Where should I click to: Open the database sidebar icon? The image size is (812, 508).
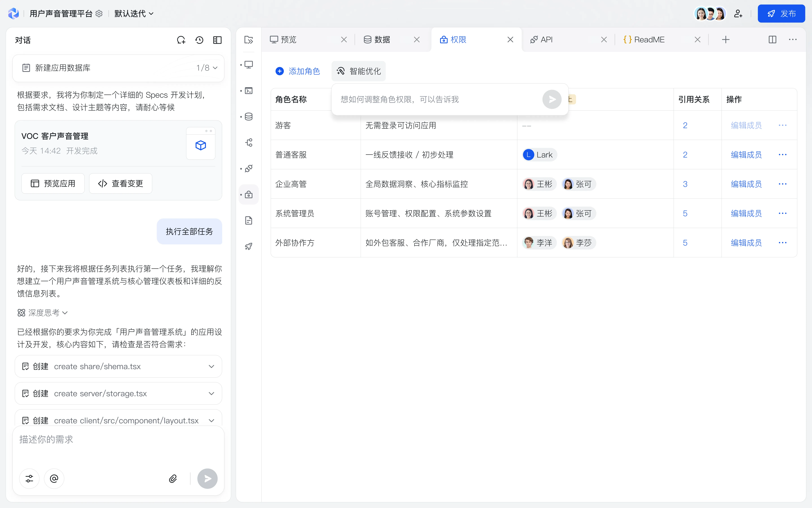click(249, 117)
